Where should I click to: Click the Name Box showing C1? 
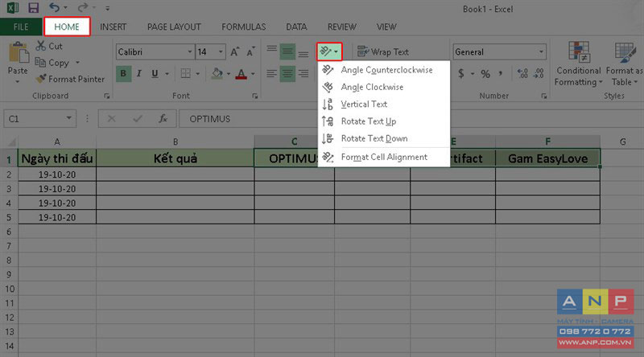click(39, 119)
